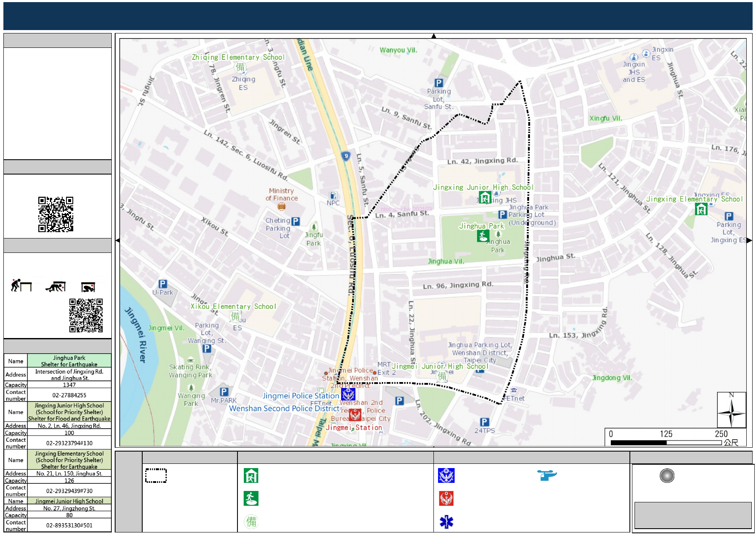The width and height of the screenshot is (756, 535).
Task: Click the Jingfu Park tree icon
Action: [314, 227]
